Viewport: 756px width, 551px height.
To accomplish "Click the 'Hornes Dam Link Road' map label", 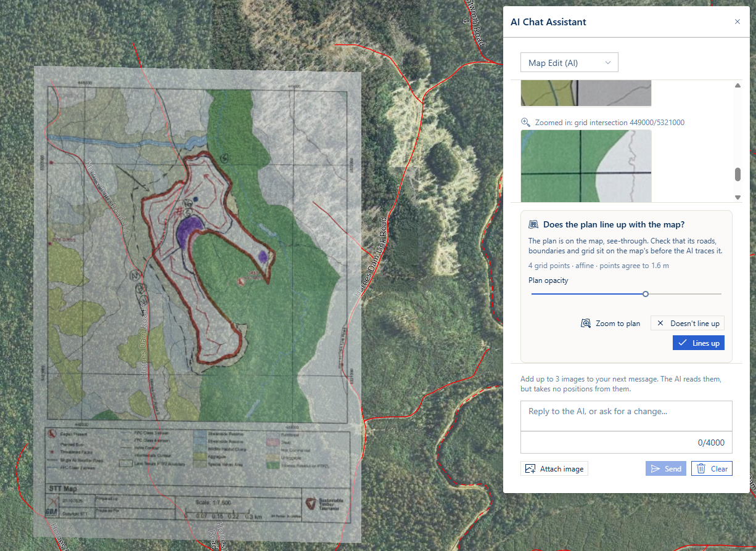I will pyautogui.click(x=372, y=257).
